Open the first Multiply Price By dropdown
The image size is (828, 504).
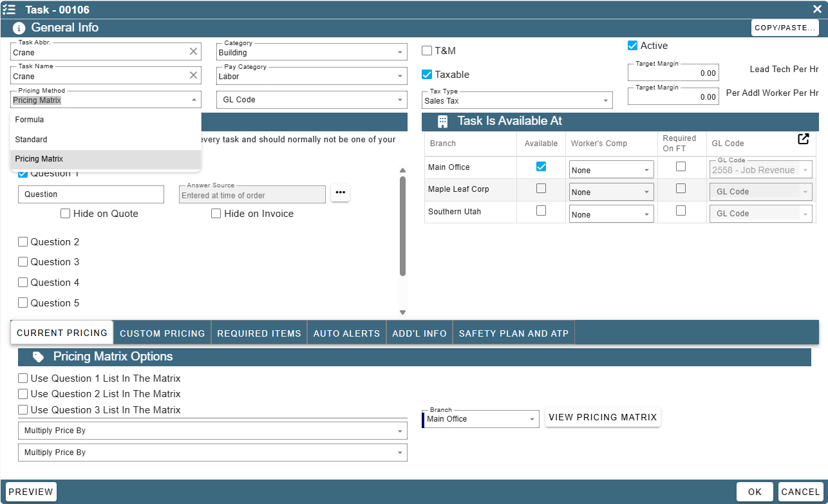click(212, 431)
